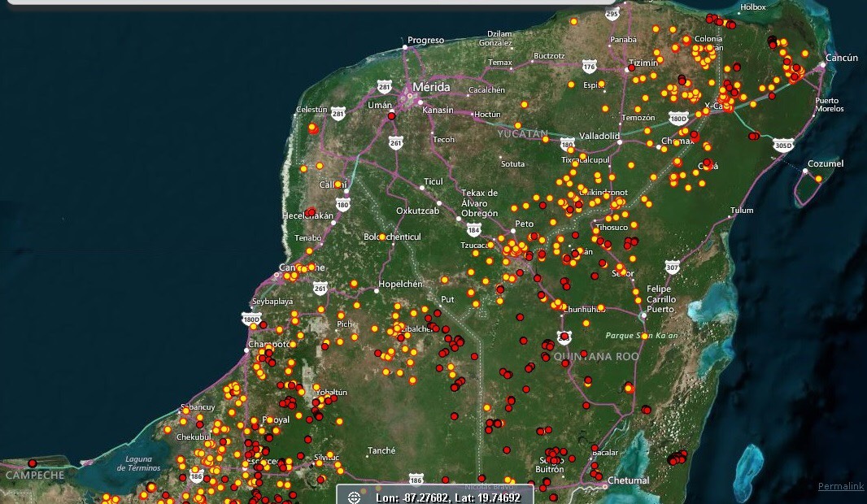Select the Holbox label
The image size is (867, 504).
[x=752, y=7]
